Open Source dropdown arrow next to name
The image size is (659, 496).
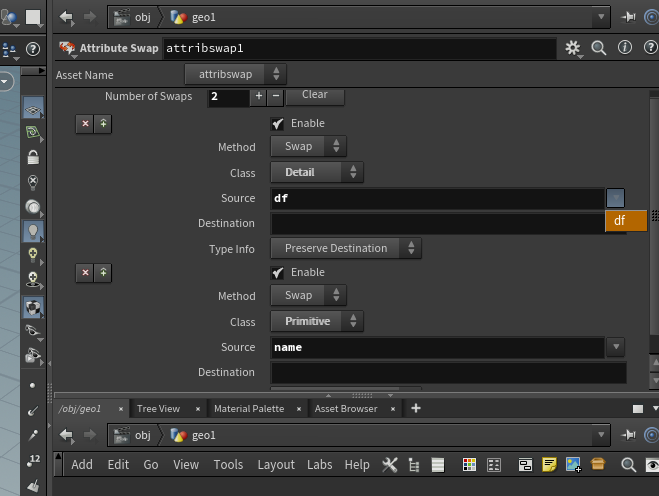tap(616, 347)
